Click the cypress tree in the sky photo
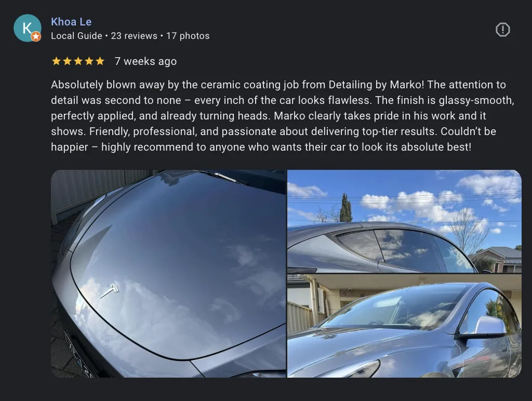The height and width of the screenshot is (401, 532). [x=345, y=208]
